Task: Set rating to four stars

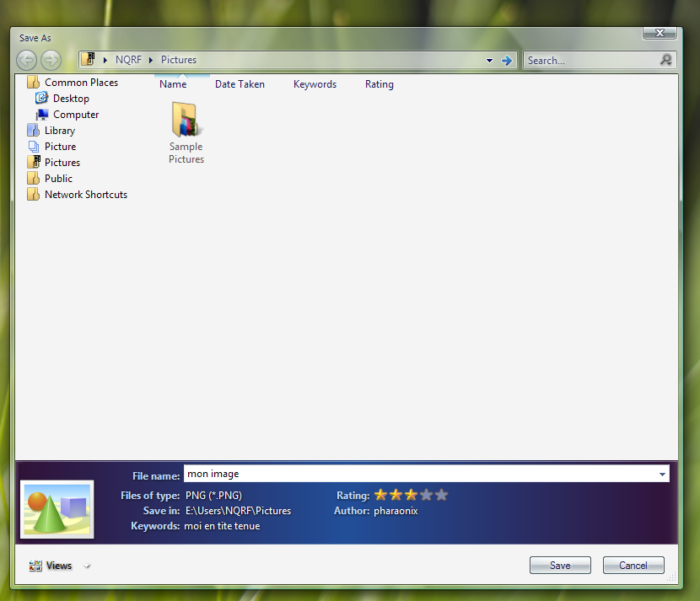Action: [427, 496]
